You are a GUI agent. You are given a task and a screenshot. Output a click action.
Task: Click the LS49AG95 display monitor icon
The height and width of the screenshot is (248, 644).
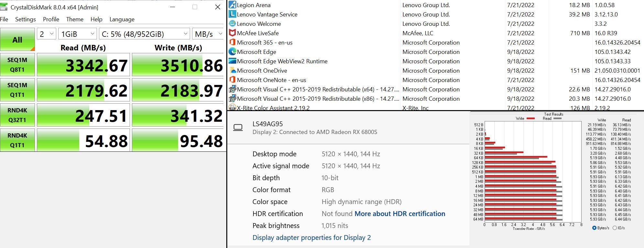click(238, 128)
